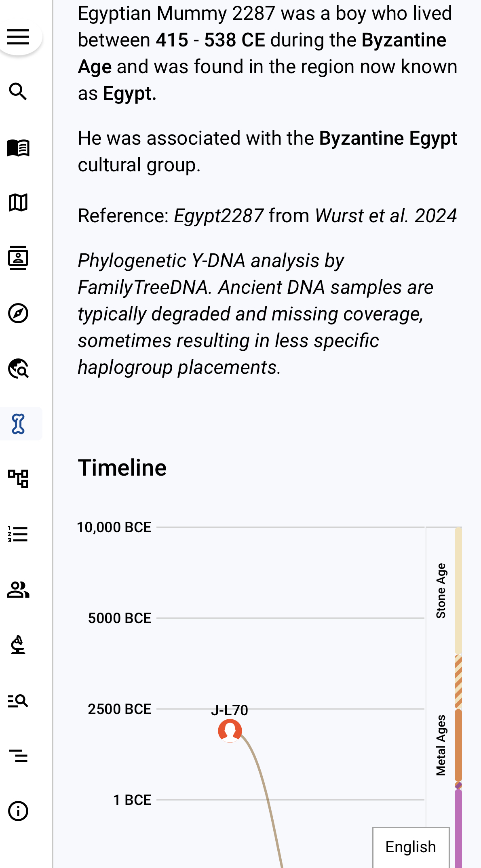Screen dimensions: 481x868
Task: Click the Metal Ages orange period bar
Action: [458, 745]
